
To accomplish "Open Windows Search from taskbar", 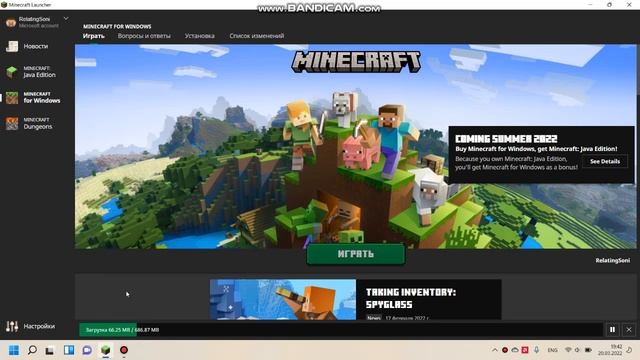I will (x=32, y=350).
